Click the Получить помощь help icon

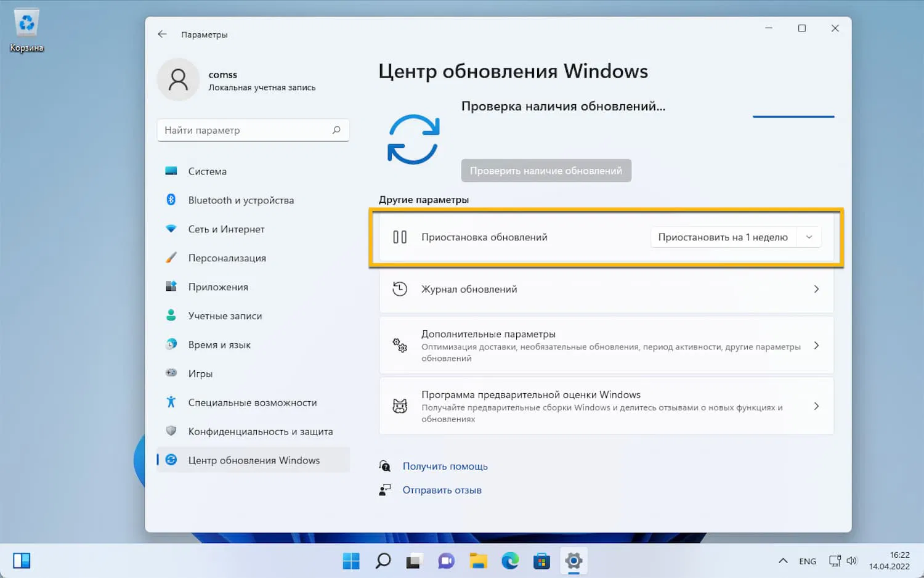tap(384, 466)
